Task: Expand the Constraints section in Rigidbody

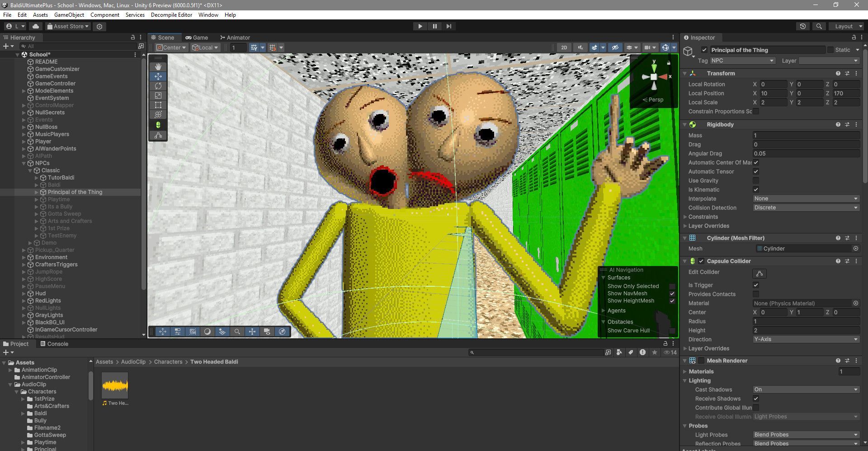Action: click(686, 217)
